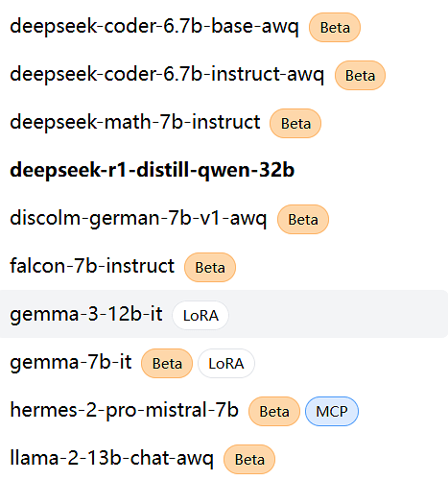
Task: Click the blue MCP badge on hermes-2-pro-mistral-7b
Action: click(332, 412)
